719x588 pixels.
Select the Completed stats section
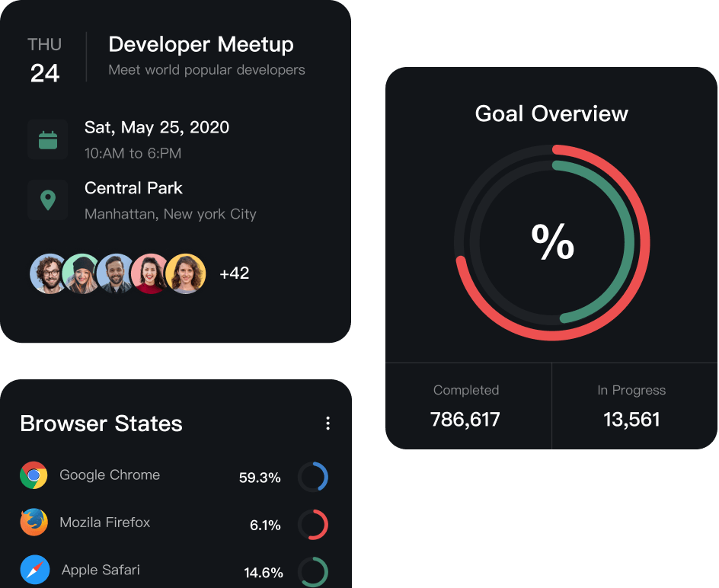click(466, 405)
